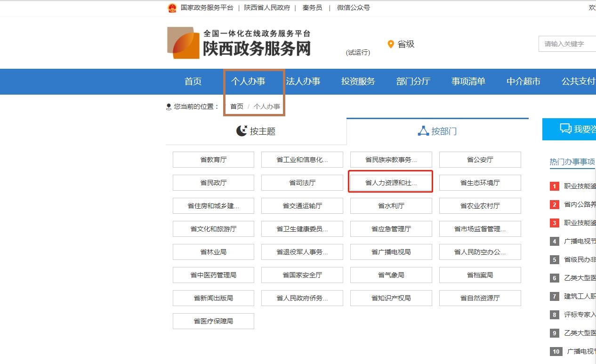Viewport: 596px width, 364px height.
Task: Open 事项清单 from the navigation bar
Action: [x=468, y=81]
